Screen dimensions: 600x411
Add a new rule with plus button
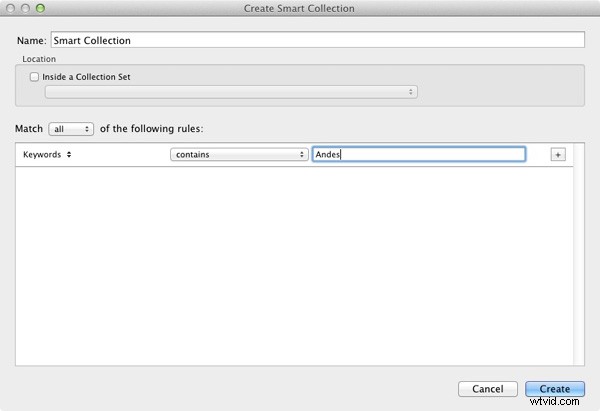coord(558,155)
